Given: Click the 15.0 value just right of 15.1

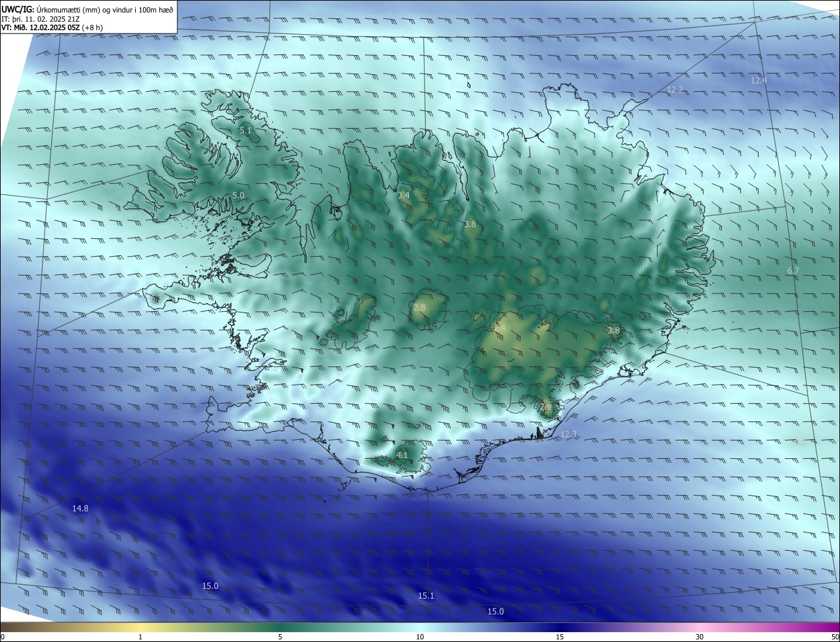Looking at the screenshot, I should click(x=495, y=611).
